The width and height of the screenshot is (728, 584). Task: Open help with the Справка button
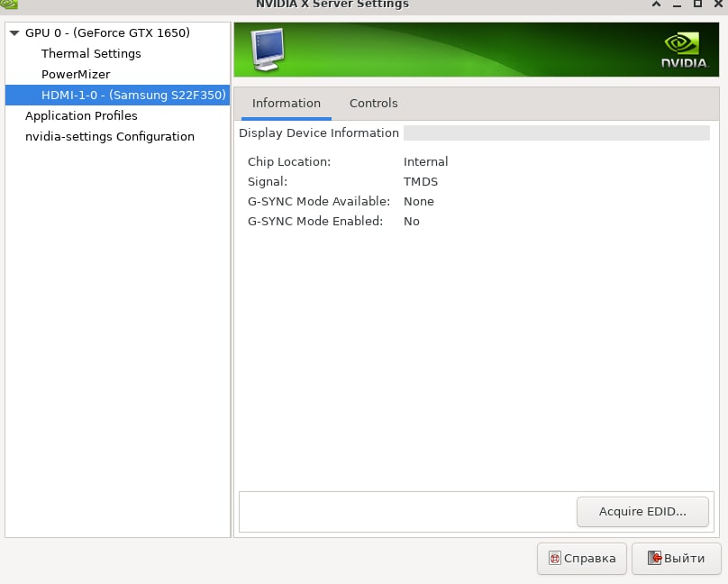pyautogui.click(x=582, y=559)
